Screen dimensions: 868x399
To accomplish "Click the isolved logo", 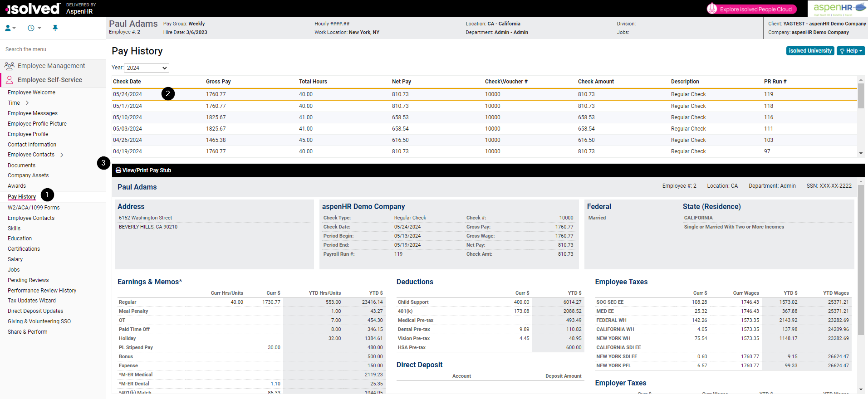I will (33, 9).
